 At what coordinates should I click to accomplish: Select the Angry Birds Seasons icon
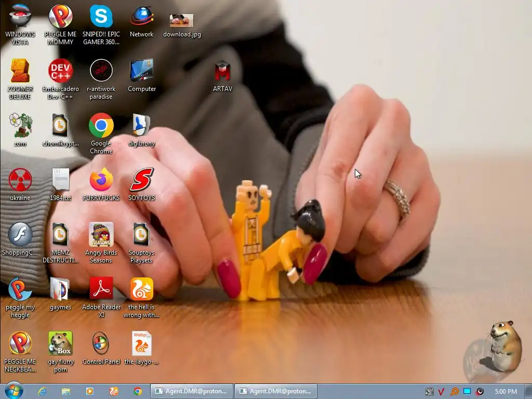pyautogui.click(x=101, y=243)
